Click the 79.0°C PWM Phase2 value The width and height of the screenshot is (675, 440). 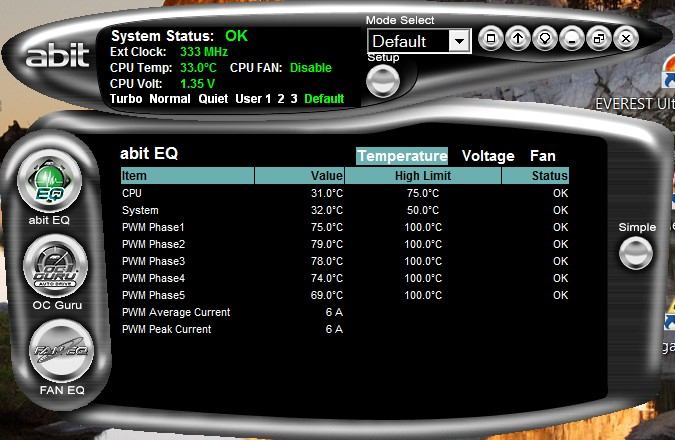click(327, 244)
